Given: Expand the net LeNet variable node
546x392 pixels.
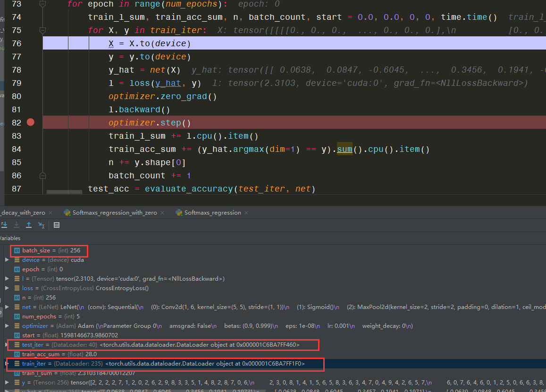Looking at the screenshot, I should [x=7, y=307].
